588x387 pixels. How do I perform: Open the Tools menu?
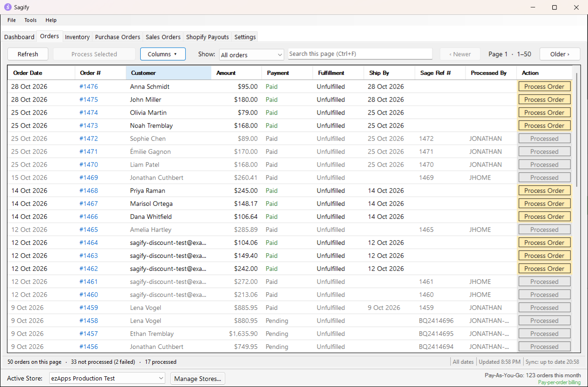(31, 20)
